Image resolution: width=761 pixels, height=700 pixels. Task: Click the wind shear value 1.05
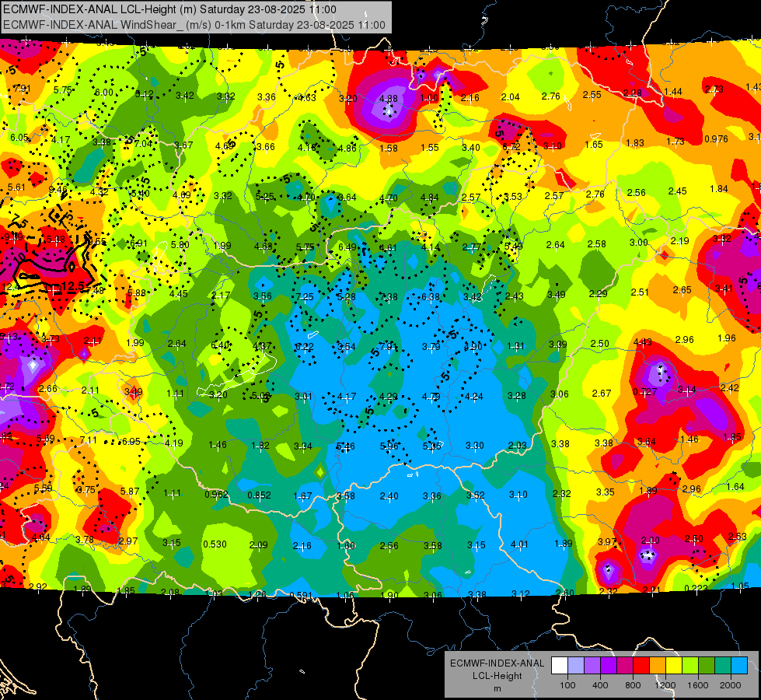coord(740,586)
